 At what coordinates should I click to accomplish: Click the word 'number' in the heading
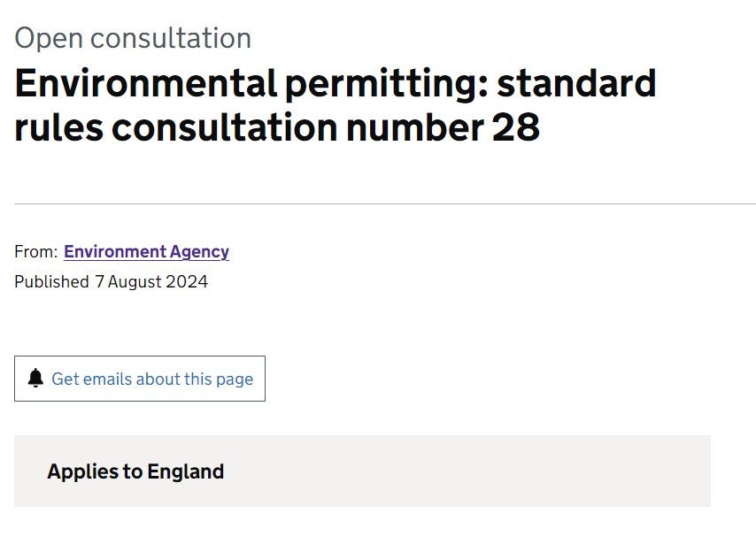point(414,127)
